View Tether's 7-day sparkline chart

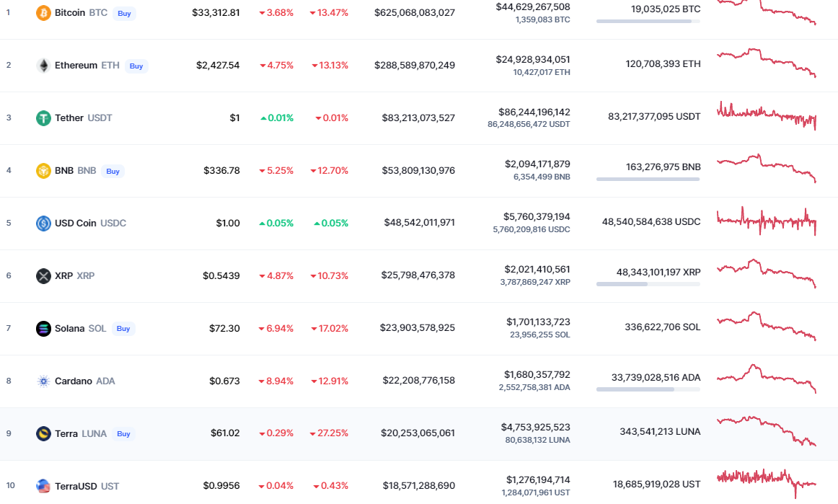coord(766,116)
